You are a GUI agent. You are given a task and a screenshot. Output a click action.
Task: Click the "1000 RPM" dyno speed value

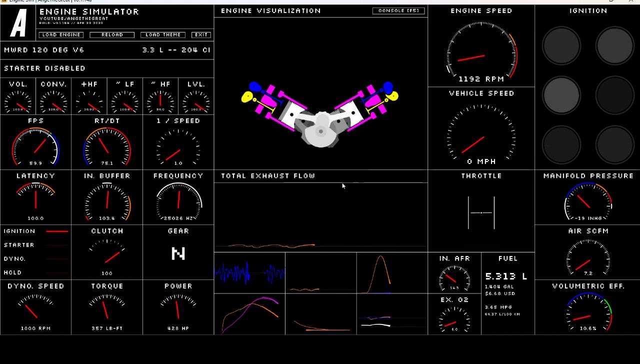[36, 328]
